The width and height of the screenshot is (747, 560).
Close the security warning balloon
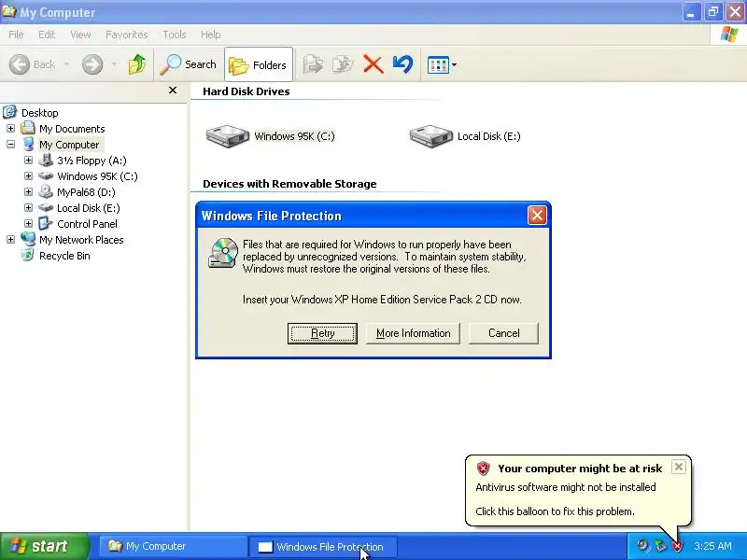pyautogui.click(x=679, y=467)
